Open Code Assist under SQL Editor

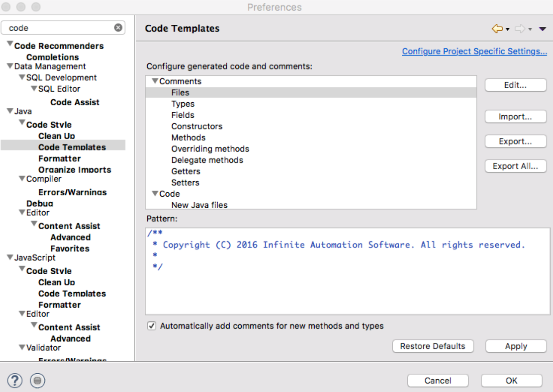point(75,102)
